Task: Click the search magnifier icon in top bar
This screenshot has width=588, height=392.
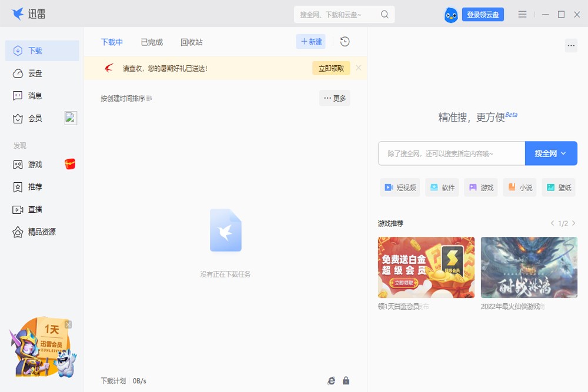Action: point(385,14)
